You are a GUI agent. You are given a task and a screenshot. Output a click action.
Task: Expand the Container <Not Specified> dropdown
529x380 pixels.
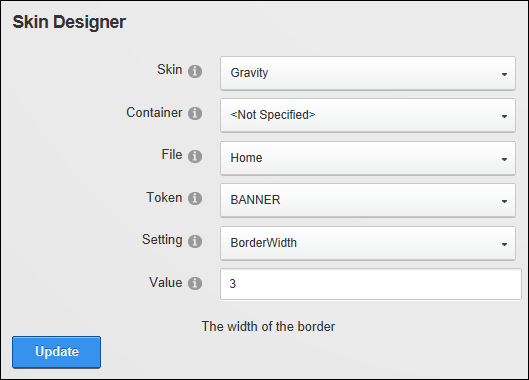click(368, 115)
